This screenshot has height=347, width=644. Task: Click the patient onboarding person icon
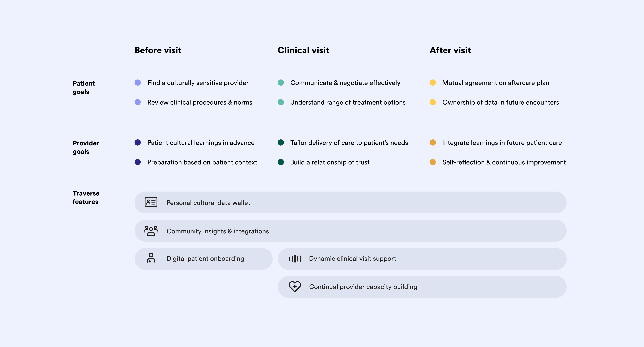tap(151, 258)
